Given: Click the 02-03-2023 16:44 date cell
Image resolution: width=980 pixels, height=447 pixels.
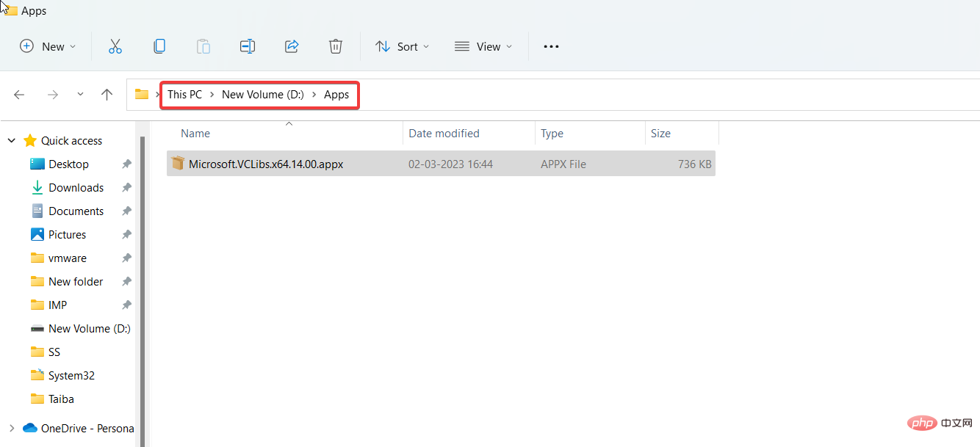Looking at the screenshot, I should 450,164.
